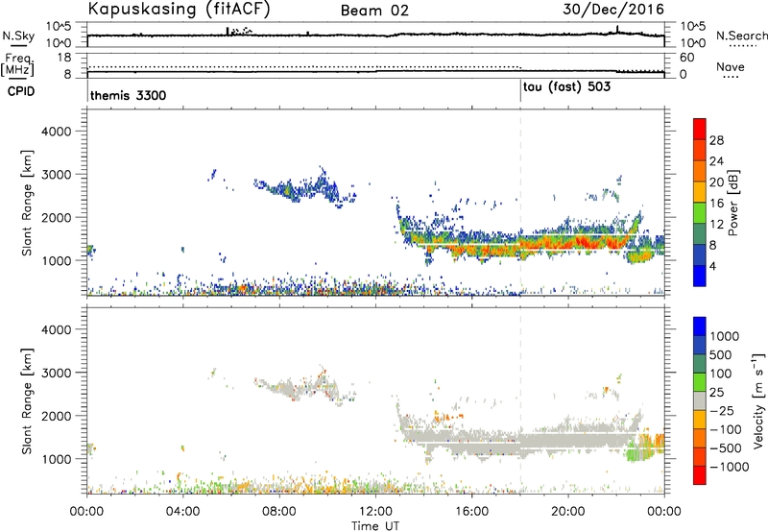
Task: Click the 'Velocity [m s-1]' colorbar label
Action: (758, 400)
